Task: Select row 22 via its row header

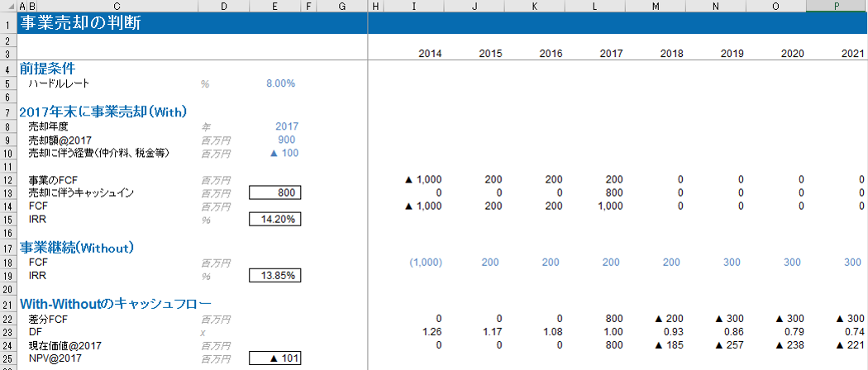Action: (7, 319)
